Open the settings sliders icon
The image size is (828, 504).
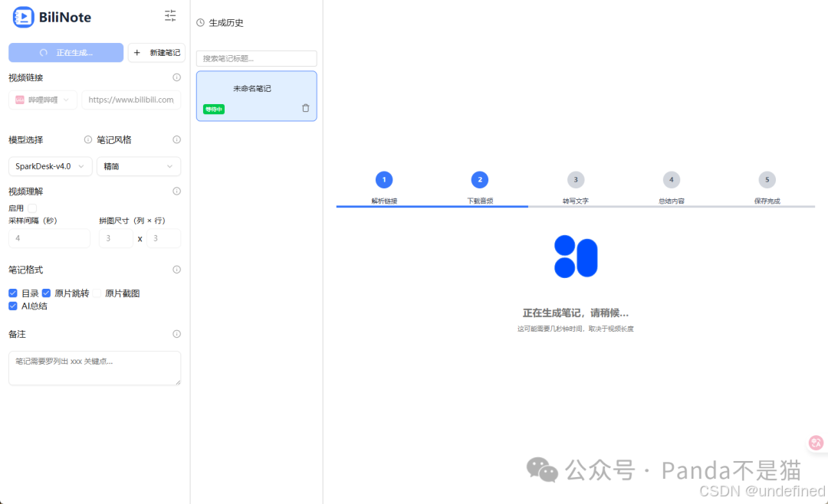(x=170, y=15)
